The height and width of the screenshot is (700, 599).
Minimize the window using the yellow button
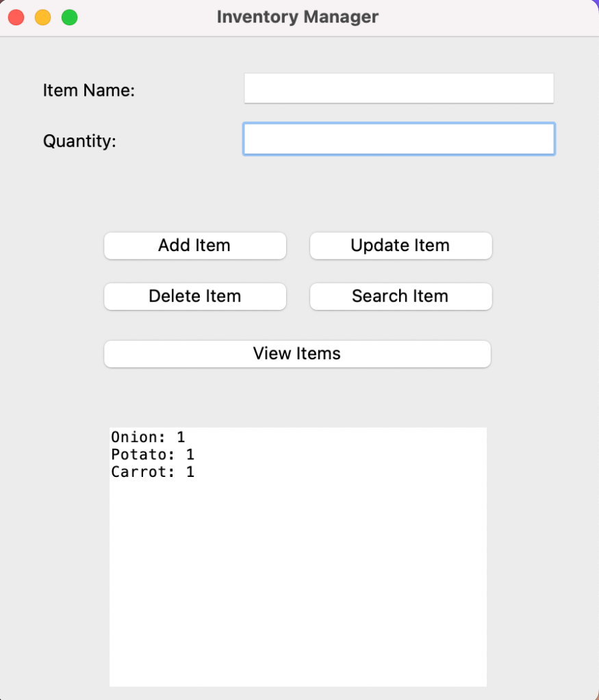42,18
